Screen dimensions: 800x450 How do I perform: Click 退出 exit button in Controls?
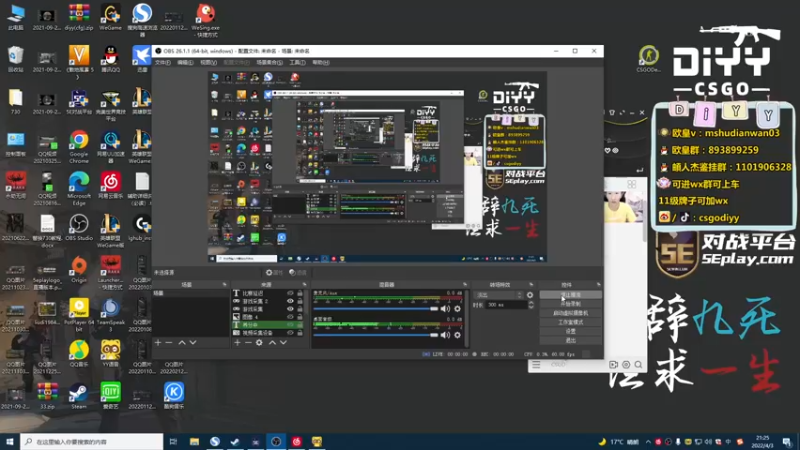[570, 340]
